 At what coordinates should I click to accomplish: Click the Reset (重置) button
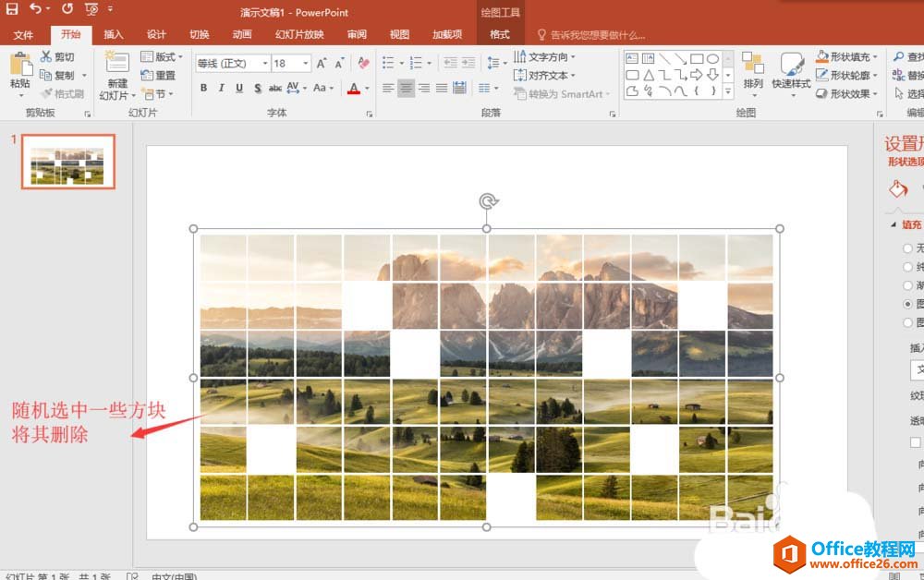tap(158, 76)
